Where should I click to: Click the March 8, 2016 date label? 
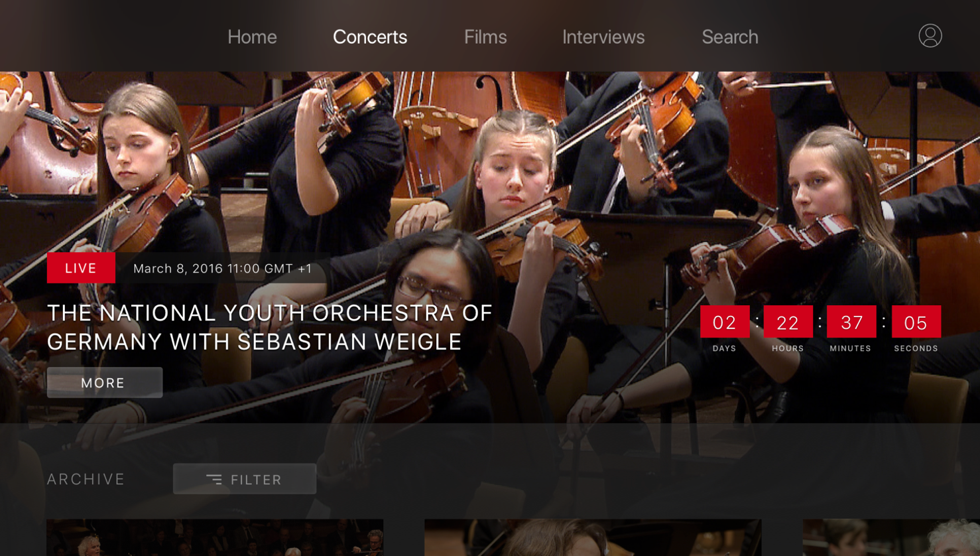coord(222,269)
